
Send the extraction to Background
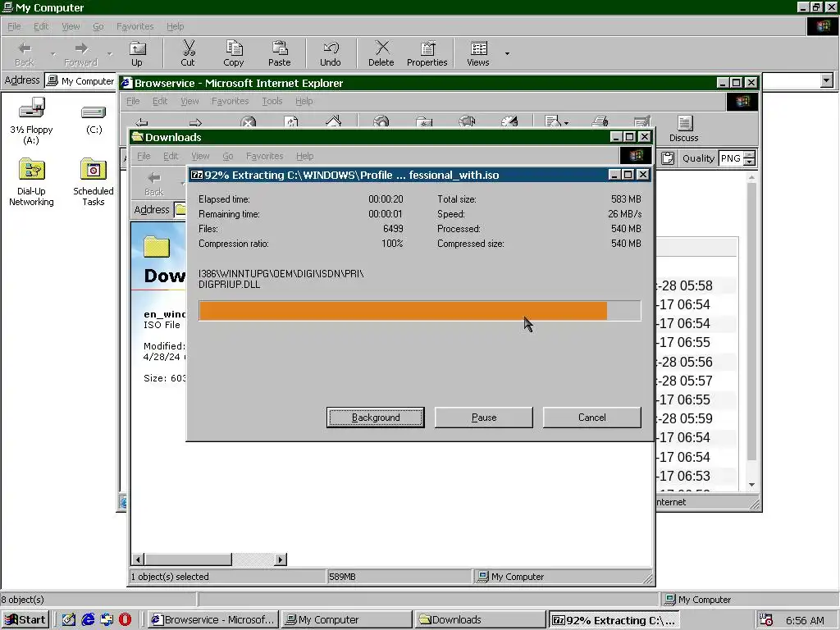376,418
